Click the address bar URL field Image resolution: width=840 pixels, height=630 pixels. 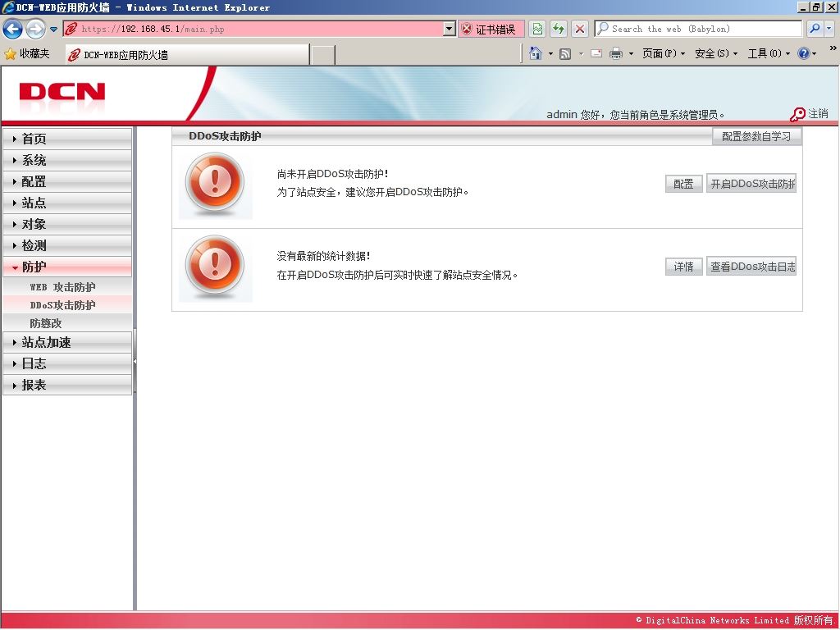[253, 29]
